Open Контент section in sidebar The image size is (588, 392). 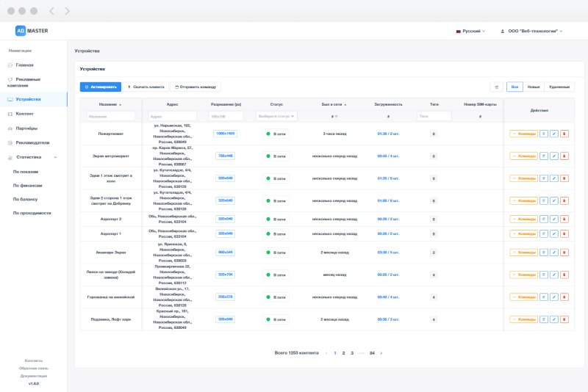click(x=24, y=114)
